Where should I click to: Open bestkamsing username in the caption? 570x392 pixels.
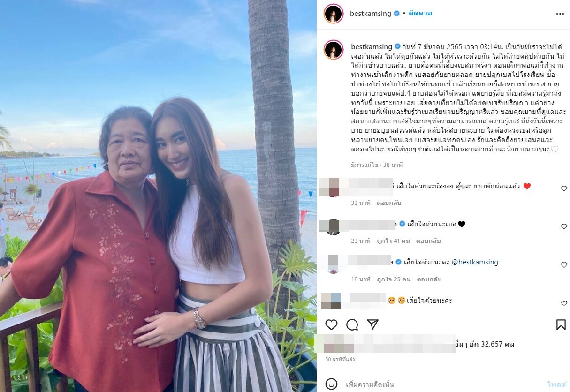click(372, 46)
